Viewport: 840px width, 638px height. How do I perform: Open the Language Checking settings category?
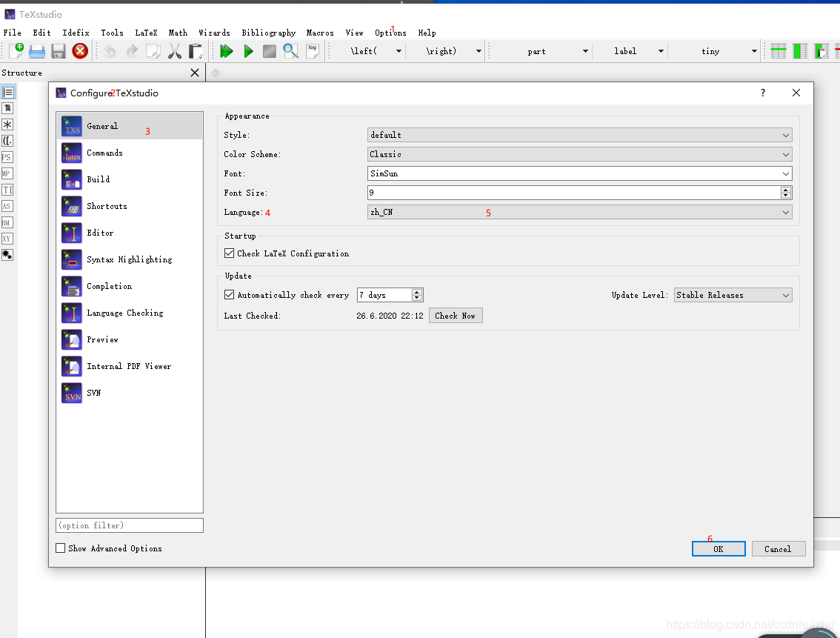coord(130,313)
